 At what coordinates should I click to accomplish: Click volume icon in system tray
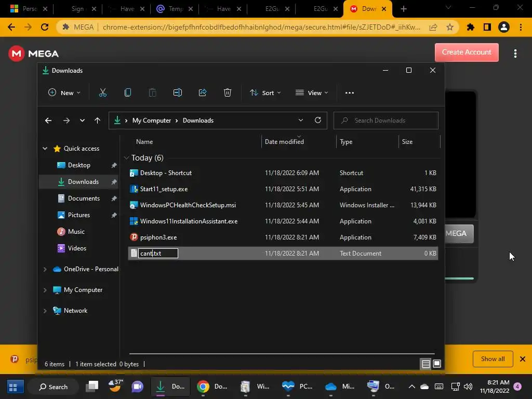coord(468,387)
